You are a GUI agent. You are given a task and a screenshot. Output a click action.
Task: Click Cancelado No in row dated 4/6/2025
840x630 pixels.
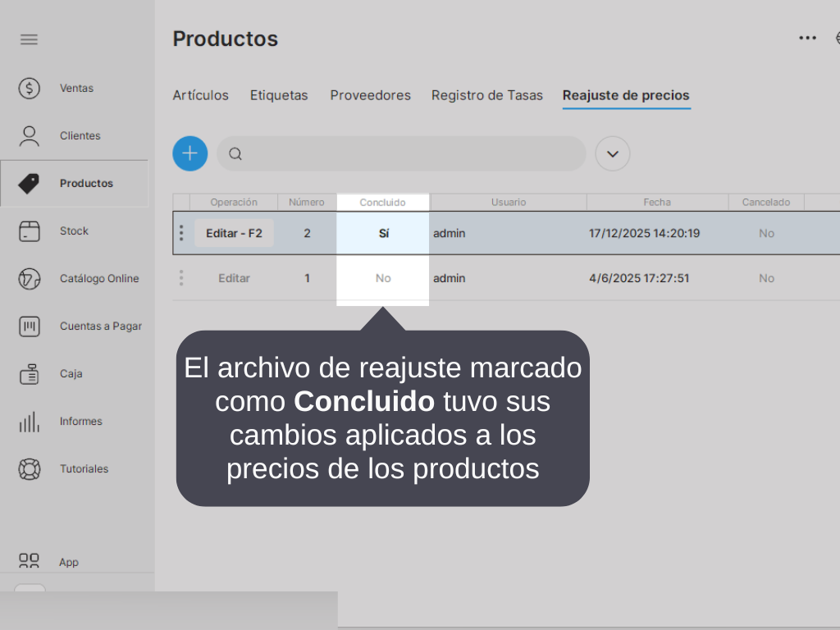tap(767, 278)
